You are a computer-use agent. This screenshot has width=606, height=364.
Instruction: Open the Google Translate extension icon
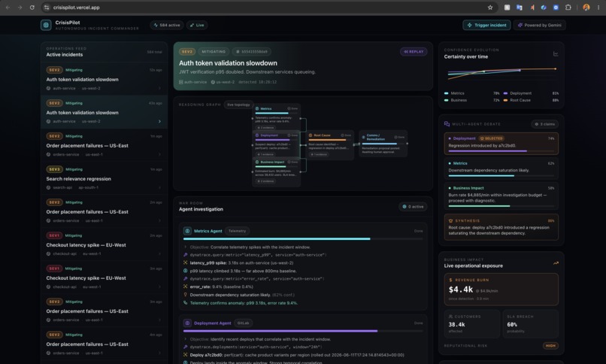(x=519, y=8)
